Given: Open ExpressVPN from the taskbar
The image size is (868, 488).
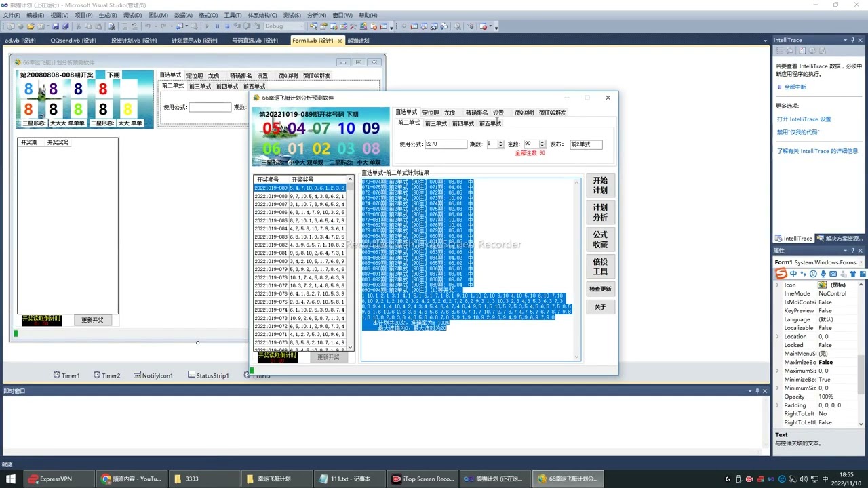Looking at the screenshot, I should pos(58,479).
